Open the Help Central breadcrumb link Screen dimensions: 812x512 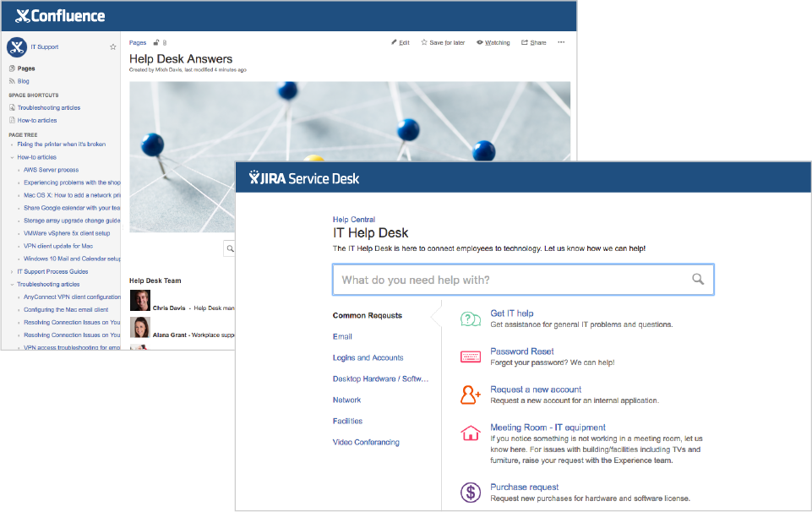tap(354, 220)
